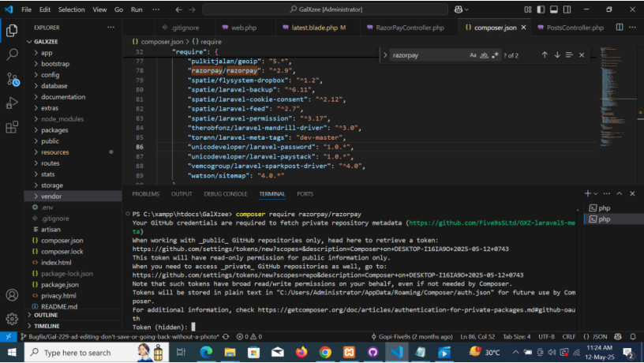
Task: Open Extensions view
Action: pos(12,127)
